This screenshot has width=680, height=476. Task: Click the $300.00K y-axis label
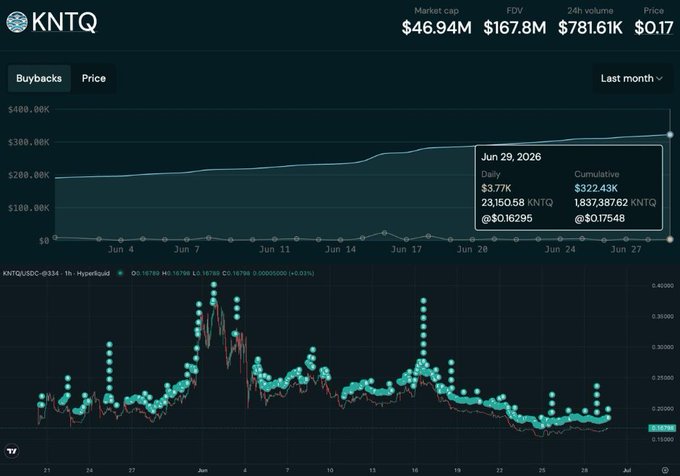(29, 142)
